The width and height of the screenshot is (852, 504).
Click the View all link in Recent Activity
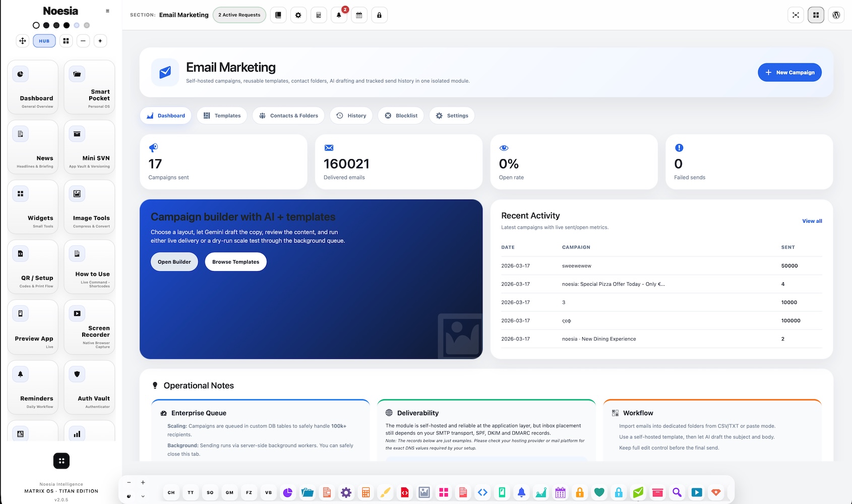point(812,221)
